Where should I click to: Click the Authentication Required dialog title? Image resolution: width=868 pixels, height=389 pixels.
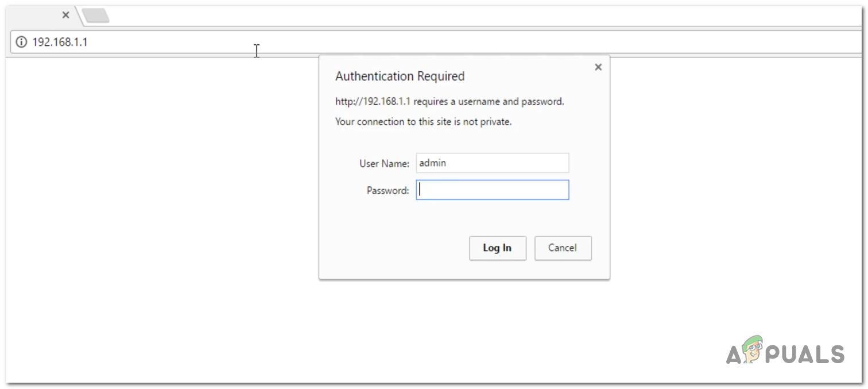pos(400,76)
